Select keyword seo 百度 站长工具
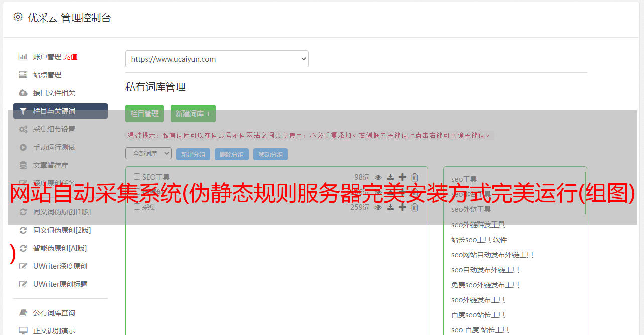644x335 pixels. click(480, 330)
